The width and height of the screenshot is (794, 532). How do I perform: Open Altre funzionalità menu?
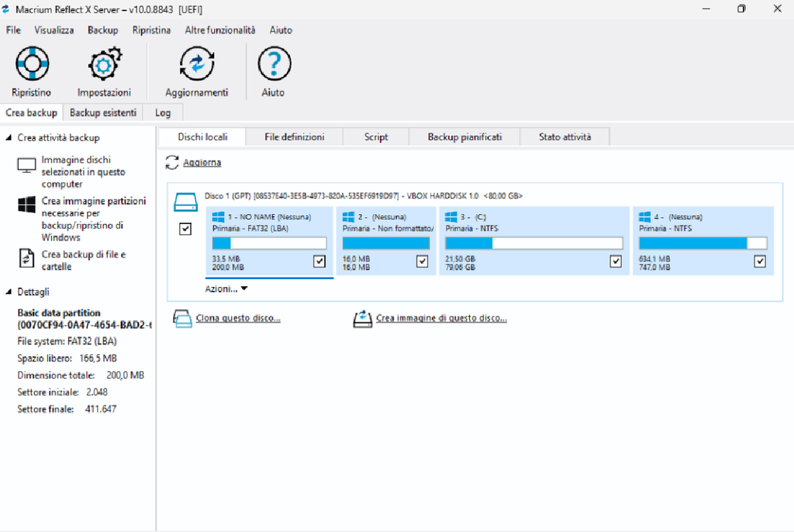click(220, 30)
